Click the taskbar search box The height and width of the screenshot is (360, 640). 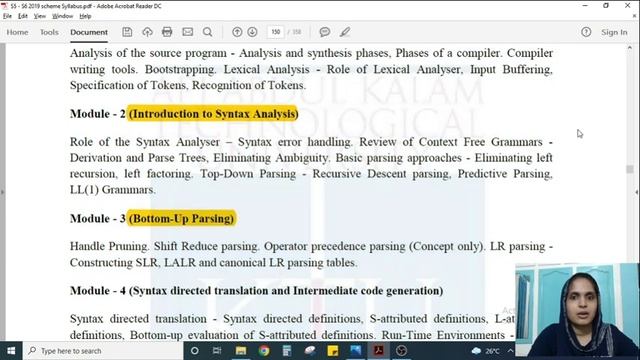(x=103, y=351)
